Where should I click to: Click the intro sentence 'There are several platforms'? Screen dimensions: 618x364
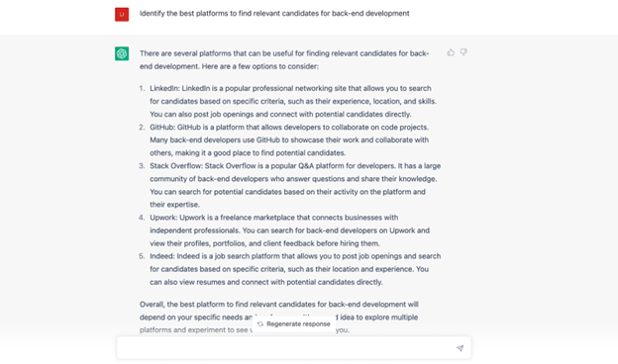coord(284,59)
